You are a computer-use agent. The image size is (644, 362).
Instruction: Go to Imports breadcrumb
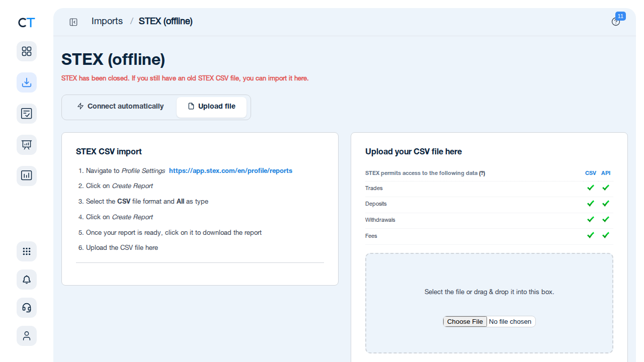[107, 21]
